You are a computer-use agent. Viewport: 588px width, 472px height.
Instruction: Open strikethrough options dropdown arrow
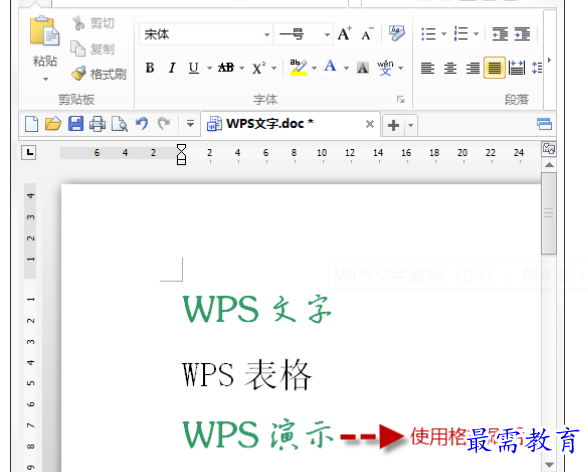pos(242,68)
